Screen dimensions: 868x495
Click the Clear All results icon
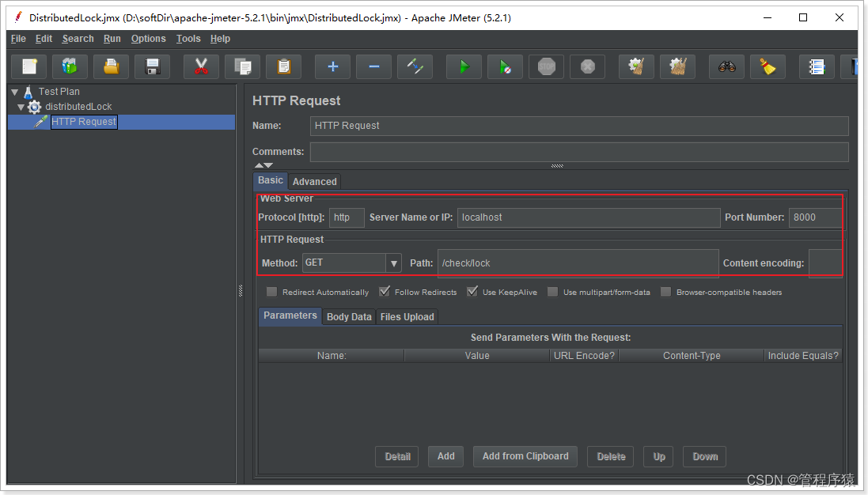(677, 67)
